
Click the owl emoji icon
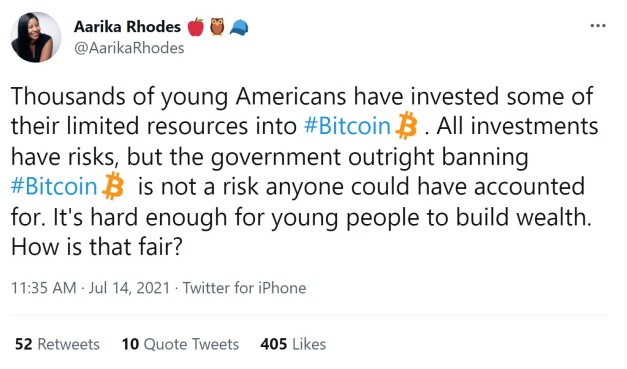[x=217, y=27]
